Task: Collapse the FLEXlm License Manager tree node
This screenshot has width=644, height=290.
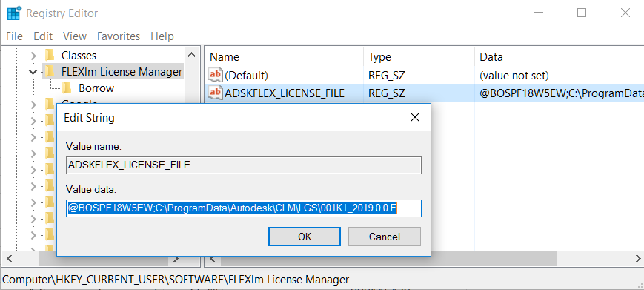Action: [x=33, y=72]
